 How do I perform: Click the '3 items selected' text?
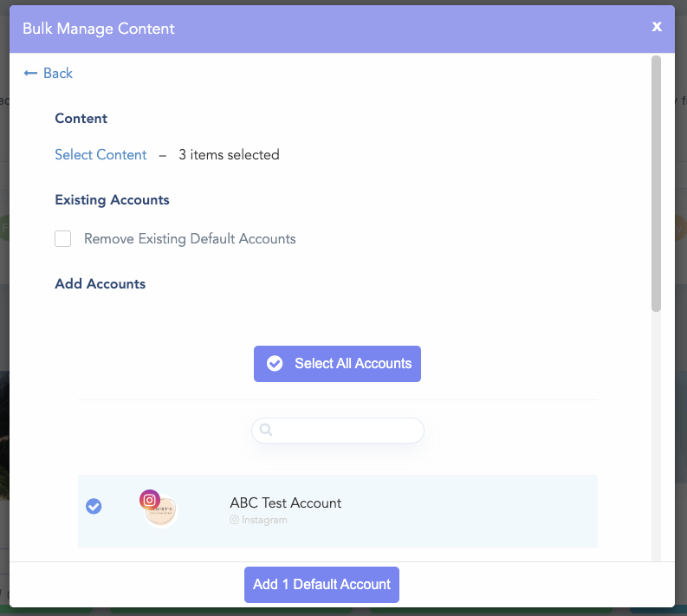(x=229, y=155)
